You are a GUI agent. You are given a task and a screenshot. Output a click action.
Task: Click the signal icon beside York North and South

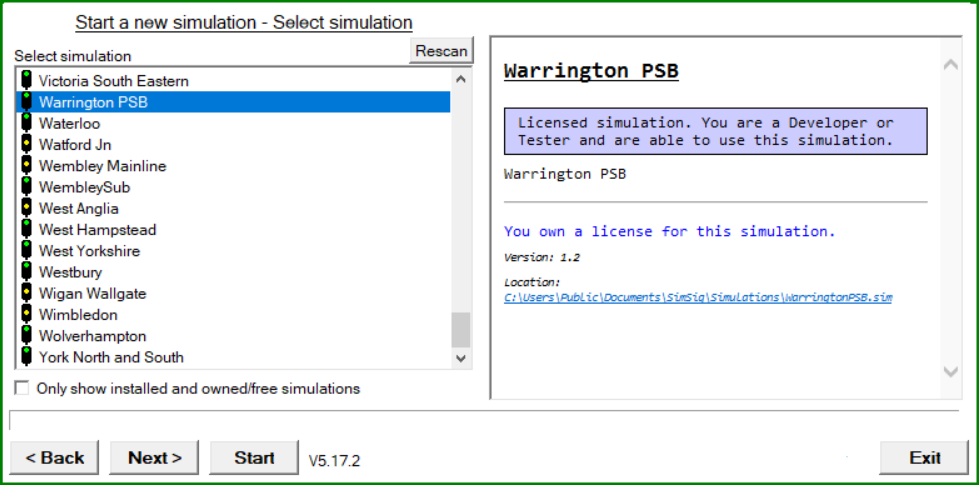click(26, 356)
